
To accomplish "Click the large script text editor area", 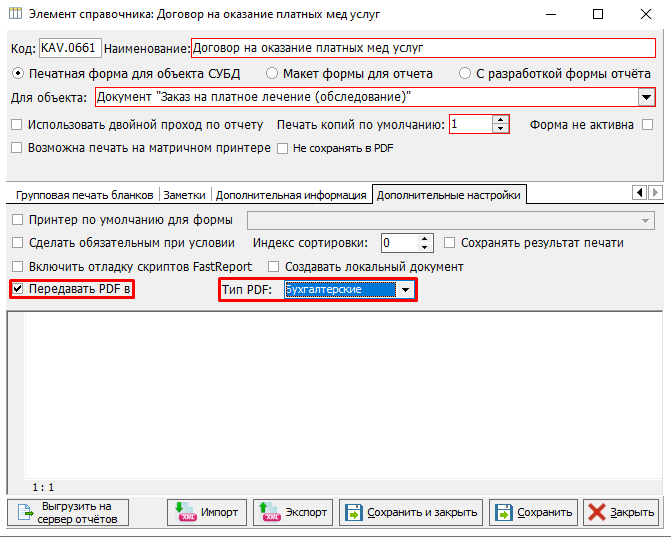I will tap(343, 395).
